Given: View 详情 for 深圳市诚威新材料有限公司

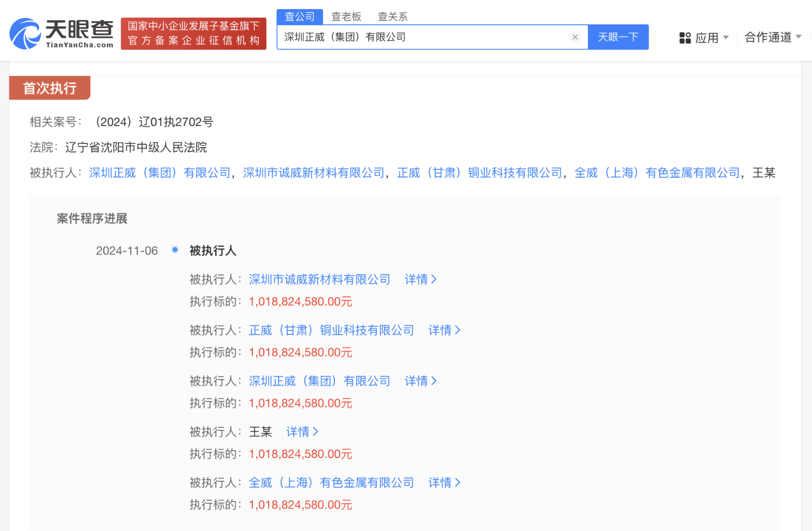Looking at the screenshot, I should click(x=420, y=279).
